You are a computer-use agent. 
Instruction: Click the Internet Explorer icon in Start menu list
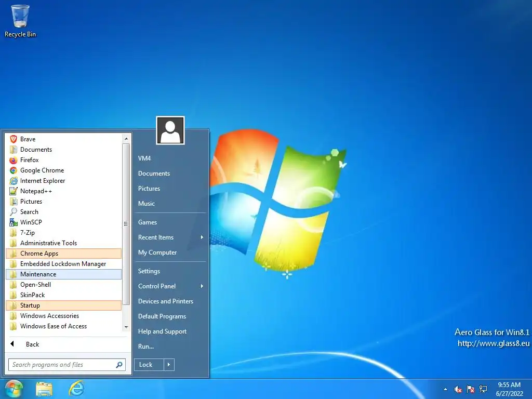point(13,181)
